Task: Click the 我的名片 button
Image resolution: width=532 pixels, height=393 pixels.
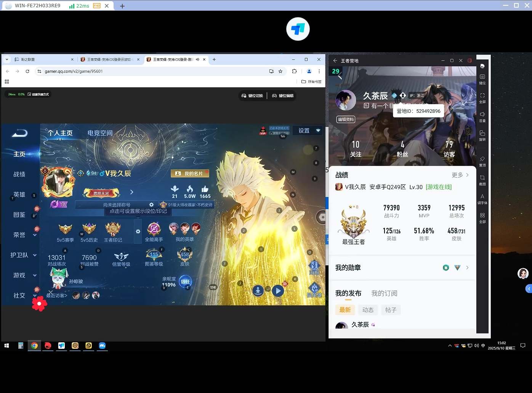Action: [x=190, y=173]
